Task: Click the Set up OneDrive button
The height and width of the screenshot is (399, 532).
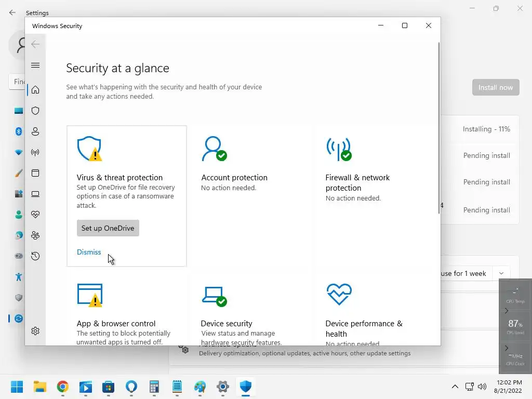Action: point(108,228)
